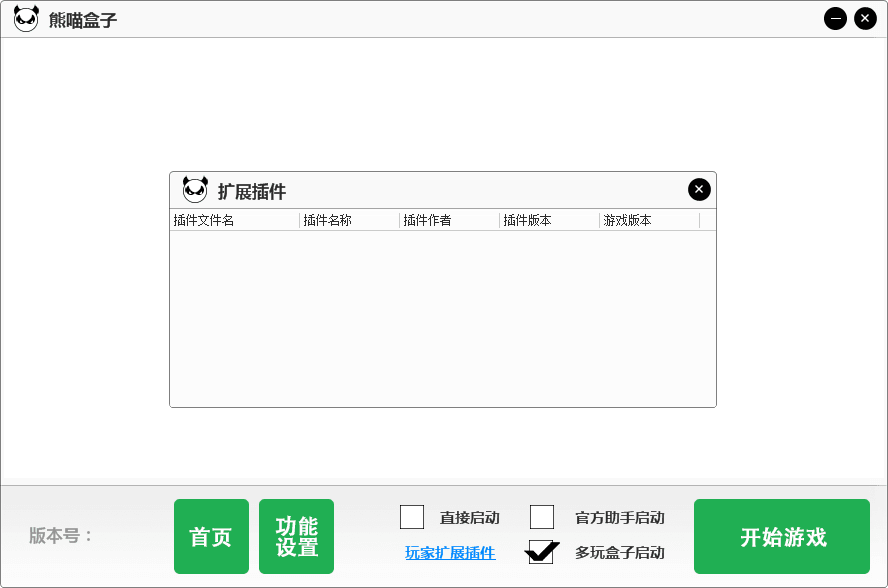Click the 熊喵盒子 window title text
The width and height of the screenshot is (888, 588).
pos(83,20)
